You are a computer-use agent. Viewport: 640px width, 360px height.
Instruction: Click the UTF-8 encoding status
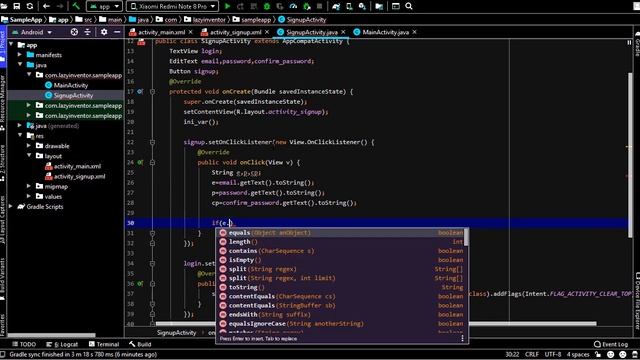[553, 354]
